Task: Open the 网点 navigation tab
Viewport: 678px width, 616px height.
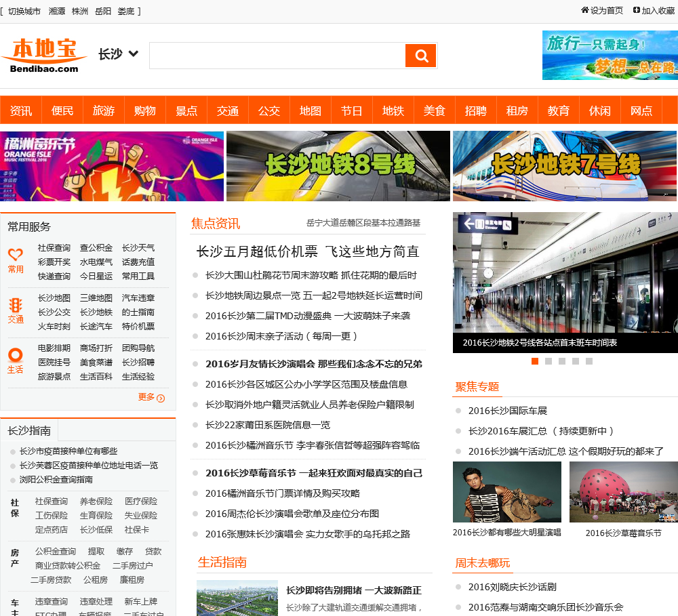Action: pos(641,110)
